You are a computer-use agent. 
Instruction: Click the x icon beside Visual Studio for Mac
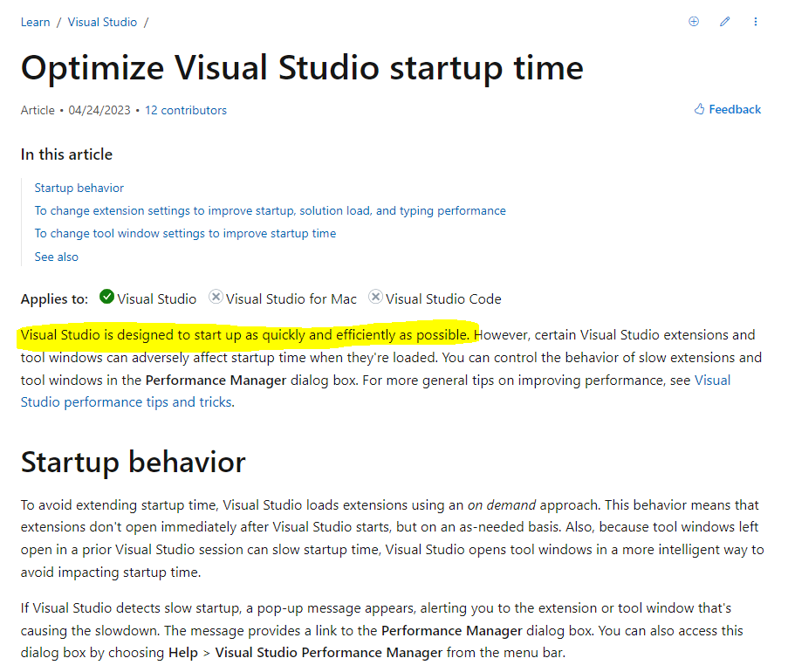click(216, 297)
